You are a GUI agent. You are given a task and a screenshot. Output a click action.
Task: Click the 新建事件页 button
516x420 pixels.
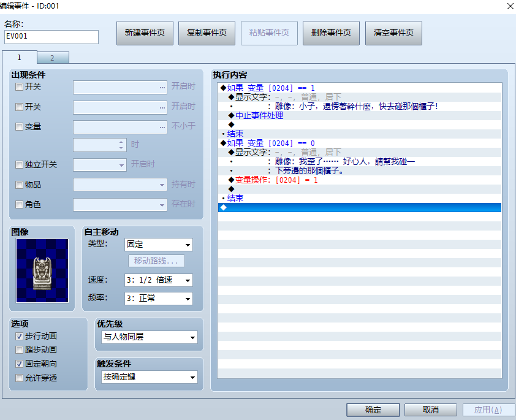point(145,33)
